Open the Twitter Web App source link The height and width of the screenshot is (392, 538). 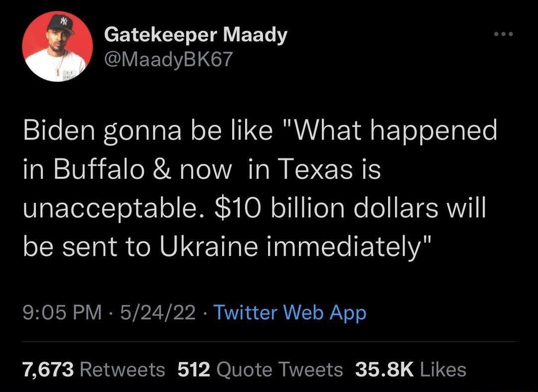tap(290, 313)
